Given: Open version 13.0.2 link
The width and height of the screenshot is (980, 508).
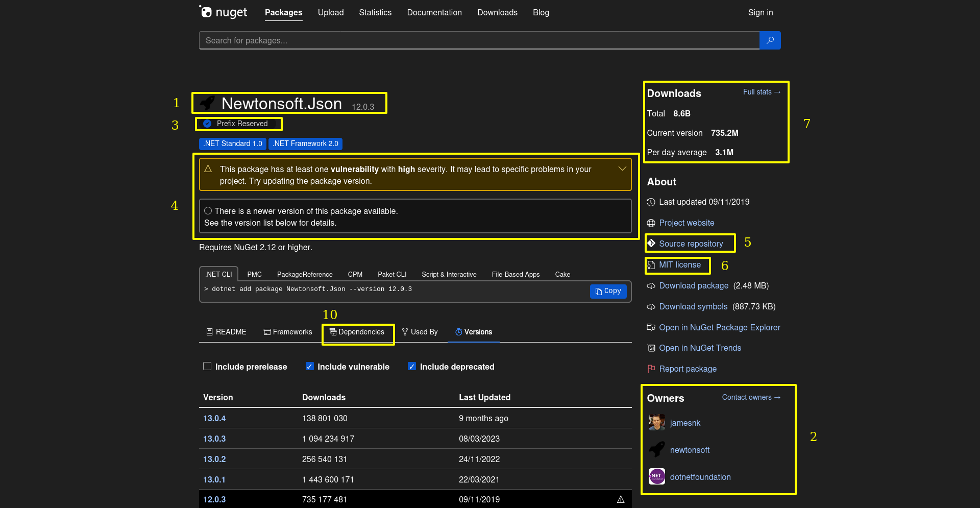Looking at the screenshot, I should [214, 459].
